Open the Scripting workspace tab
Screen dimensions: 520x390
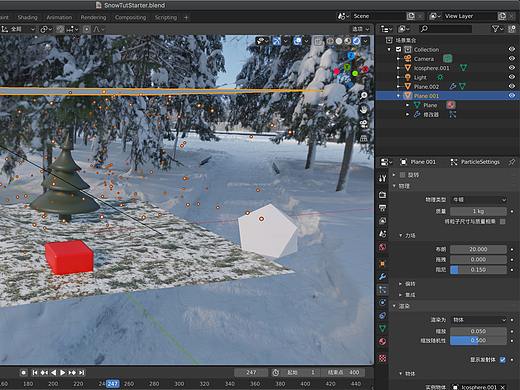(x=166, y=17)
